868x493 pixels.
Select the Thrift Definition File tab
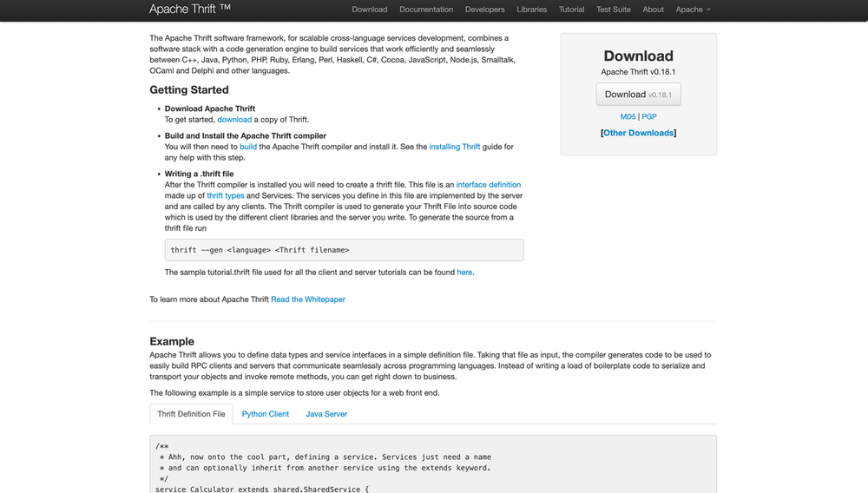pyautogui.click(x=191, y=414)
